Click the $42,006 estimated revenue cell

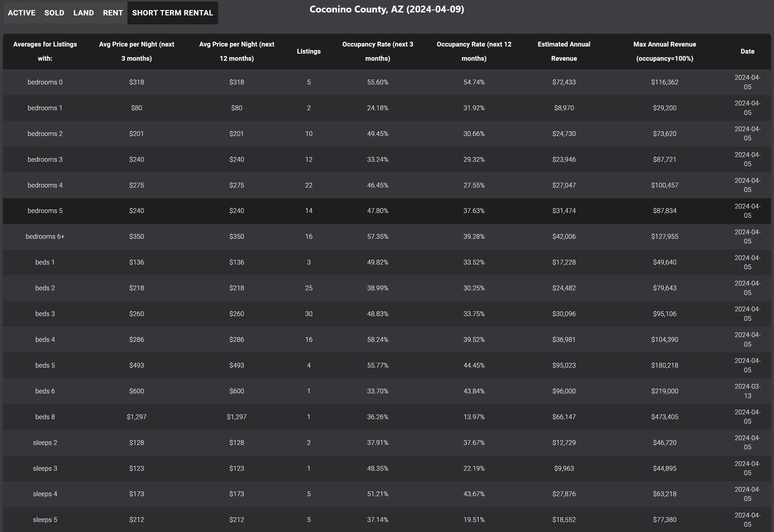(x=564, y=236)
